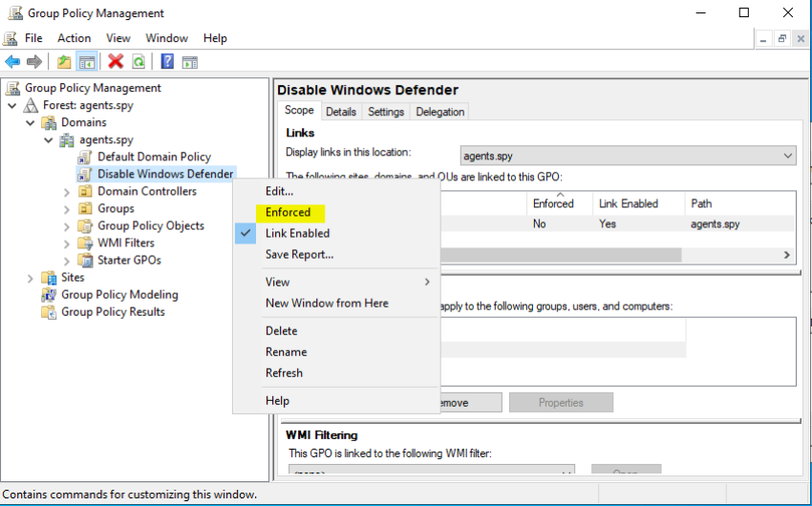Open Help via the blue question mark icon
Screen dimensions: 812x506
tap(167, 62)
